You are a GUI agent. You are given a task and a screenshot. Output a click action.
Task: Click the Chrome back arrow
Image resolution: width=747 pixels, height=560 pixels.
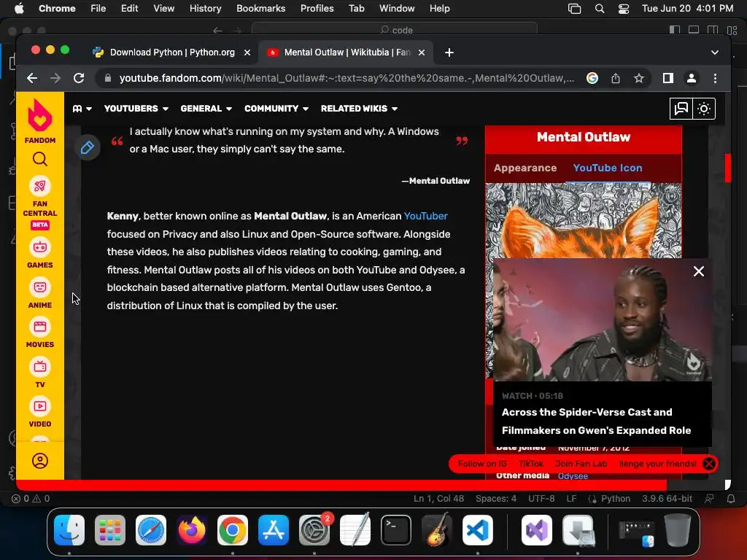(x=32, y=78)
